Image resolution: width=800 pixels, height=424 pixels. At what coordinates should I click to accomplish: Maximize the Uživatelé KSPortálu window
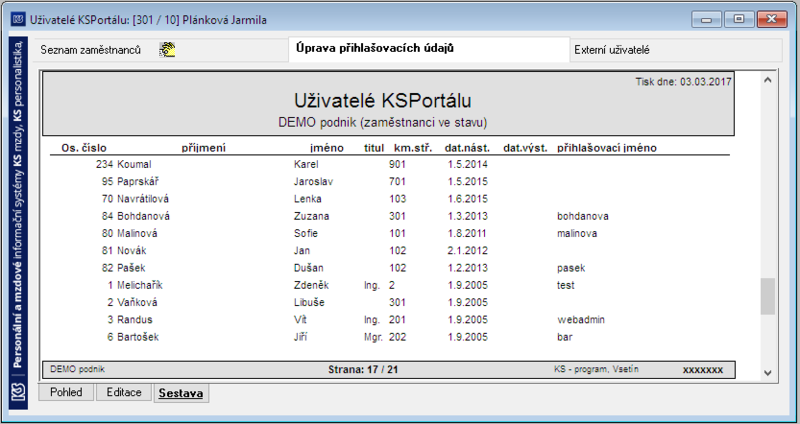pyautogui.click(x=738, y=19)
